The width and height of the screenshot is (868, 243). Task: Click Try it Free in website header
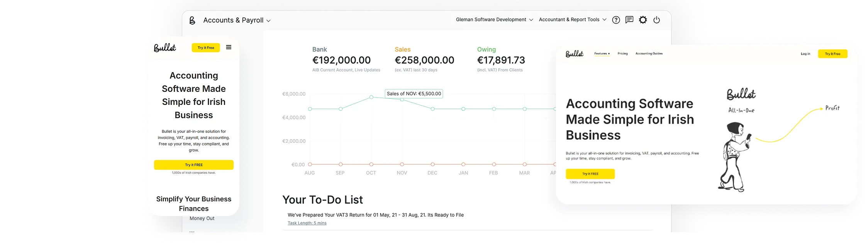point(832,54)
